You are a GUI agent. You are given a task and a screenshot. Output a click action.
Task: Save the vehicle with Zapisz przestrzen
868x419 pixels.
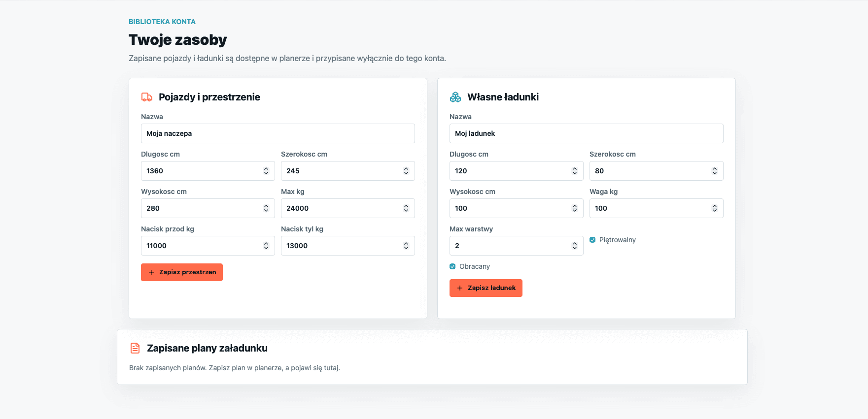click(182, 272)
